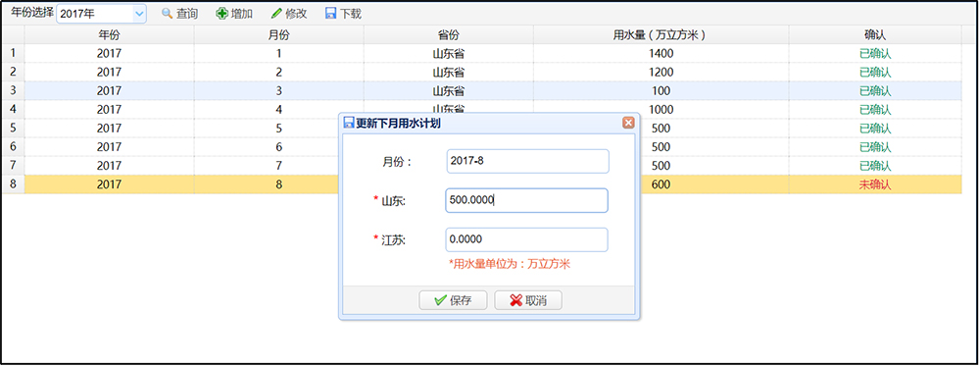Open the 年份选择 dropdown arrow
Screen dimensions: 980x366
point(139,13)
